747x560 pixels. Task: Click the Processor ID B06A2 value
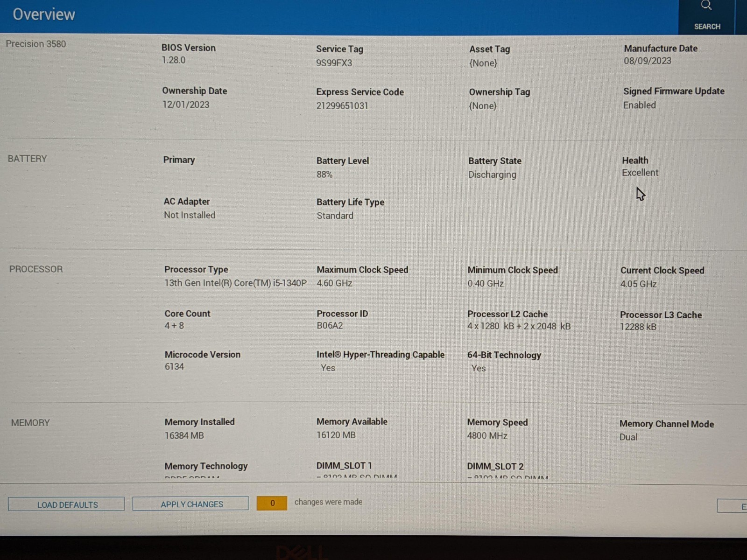(x=330, y=326)
